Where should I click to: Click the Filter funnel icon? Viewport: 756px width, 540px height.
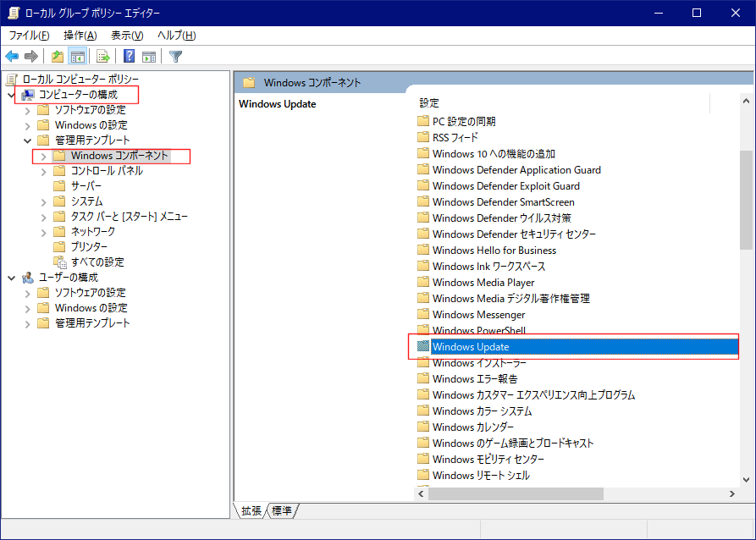point(175,57)
